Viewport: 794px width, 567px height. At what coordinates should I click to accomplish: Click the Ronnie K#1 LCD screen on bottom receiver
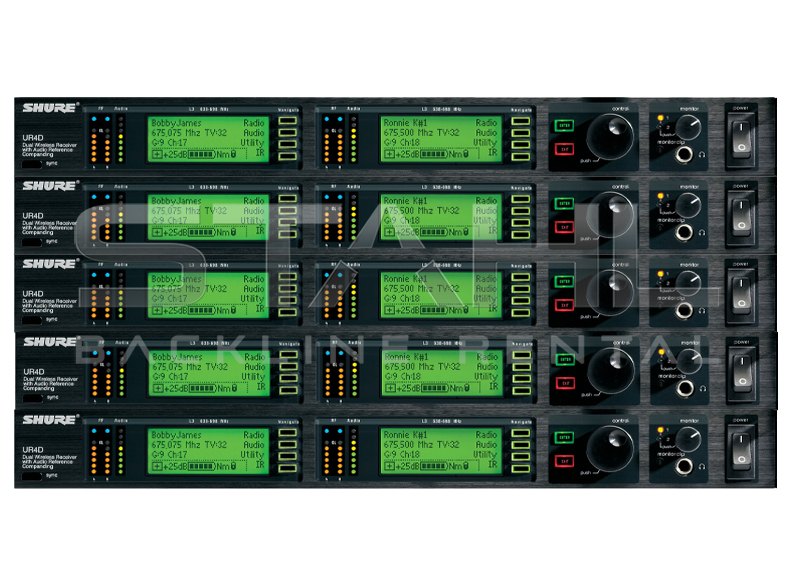(441, 451)
